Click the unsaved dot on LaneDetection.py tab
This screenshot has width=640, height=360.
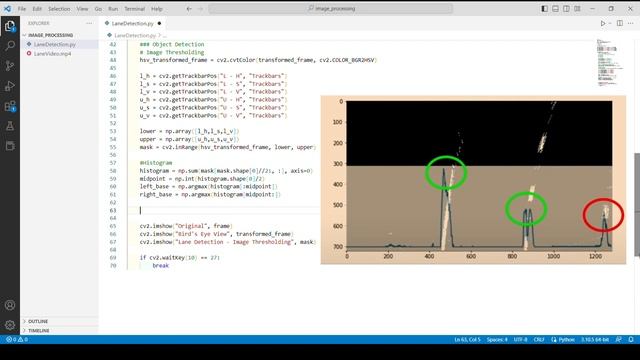coord(159,23)
